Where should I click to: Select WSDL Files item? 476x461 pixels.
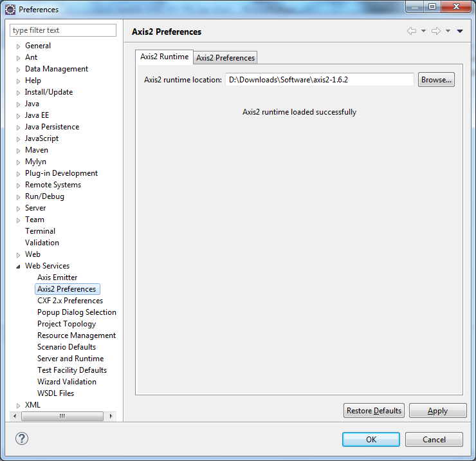point(55,393)
